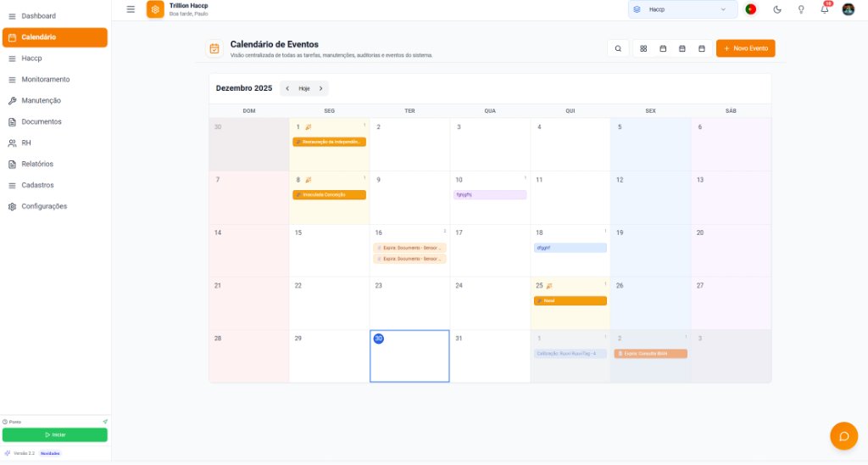Image resolution: width=868 pixels, height=465 pixels.
Task: Click the orange Trillion Haccp logo icon
Action: coord(155,9)
